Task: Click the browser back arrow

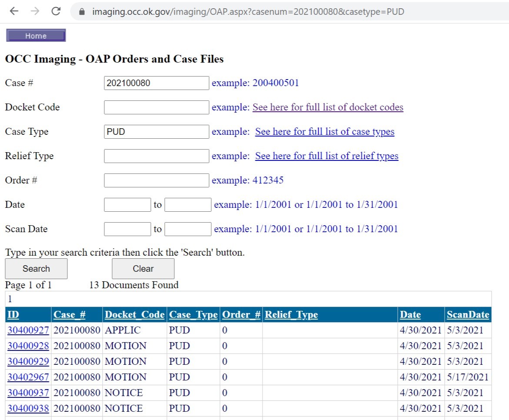Action: coord(14,12)
